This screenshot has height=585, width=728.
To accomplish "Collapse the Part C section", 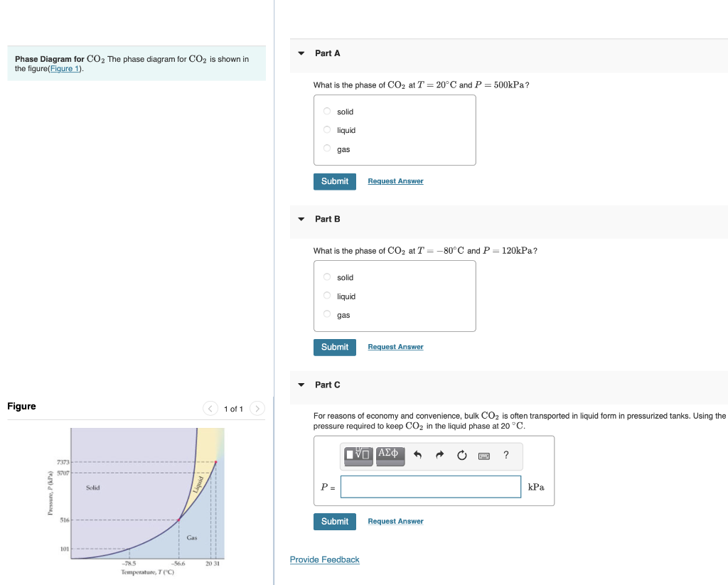I will click(x=301, y=385).
